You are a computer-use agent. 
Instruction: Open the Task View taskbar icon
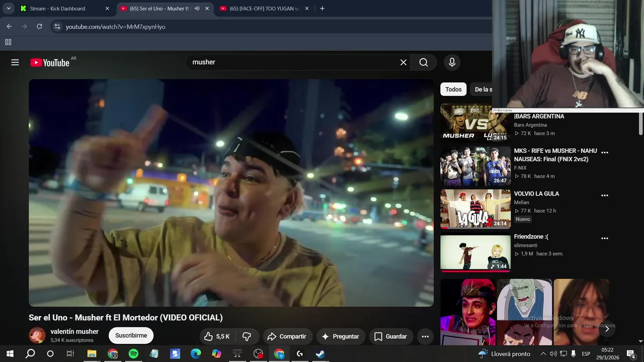tap(70, 353)
